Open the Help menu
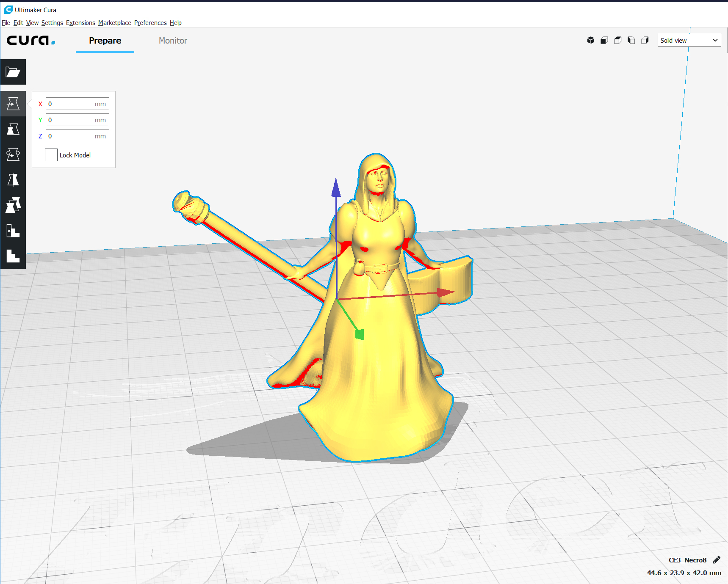 [176, 23]
